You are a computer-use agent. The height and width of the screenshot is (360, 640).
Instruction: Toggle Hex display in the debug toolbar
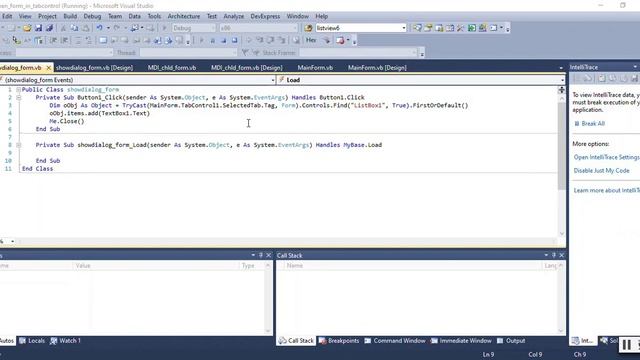(311, 40)
